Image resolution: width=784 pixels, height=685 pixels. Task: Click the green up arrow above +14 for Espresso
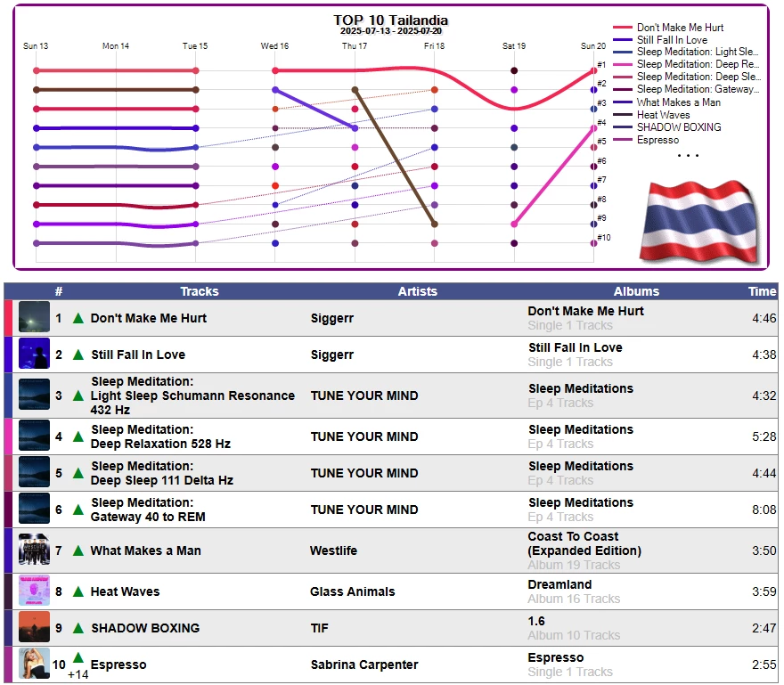pos(78,657)
